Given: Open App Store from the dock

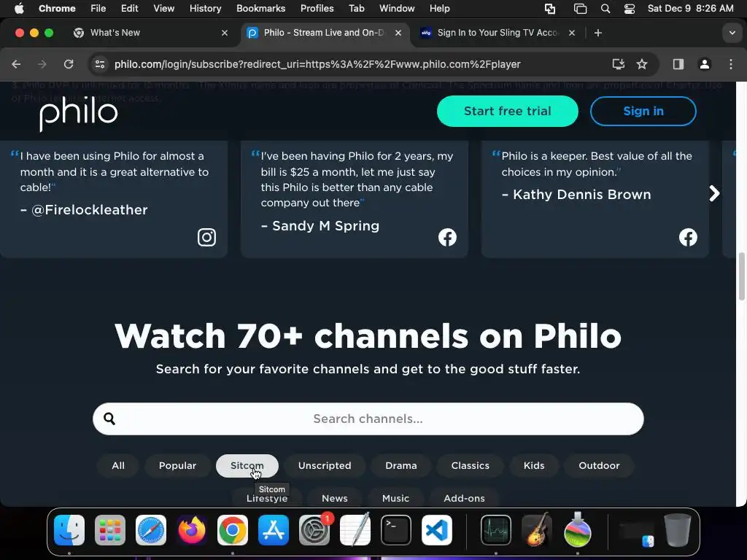Looking at the screenshot, I should [274, 530].
